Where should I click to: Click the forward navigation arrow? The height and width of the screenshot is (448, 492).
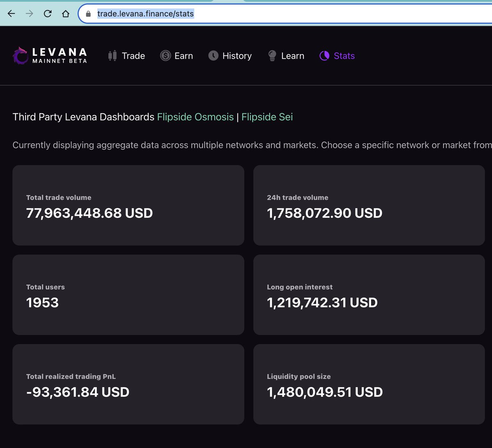(29, 13)
